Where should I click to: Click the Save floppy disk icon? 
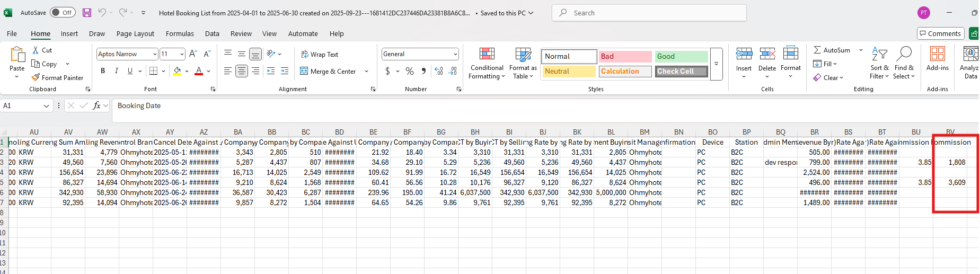coord(87,13)
